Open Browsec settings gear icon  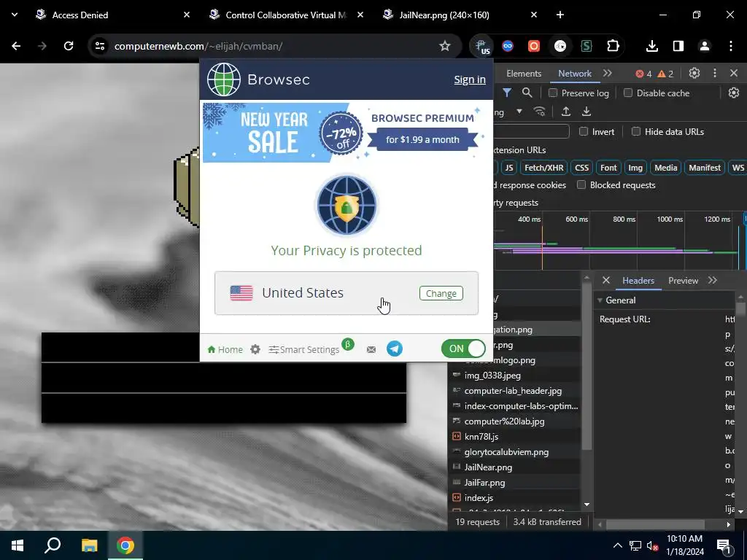click(255, 349)
